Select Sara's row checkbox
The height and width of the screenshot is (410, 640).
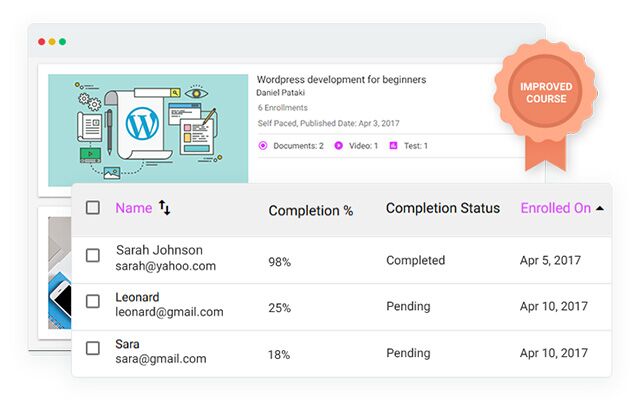click(93, 348)
